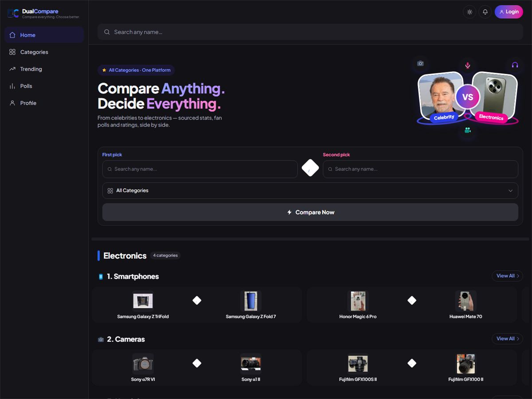This screenshot has height=399, width=532.
Task: Click the camera icon in hero graphic
Action: (420, 63)
